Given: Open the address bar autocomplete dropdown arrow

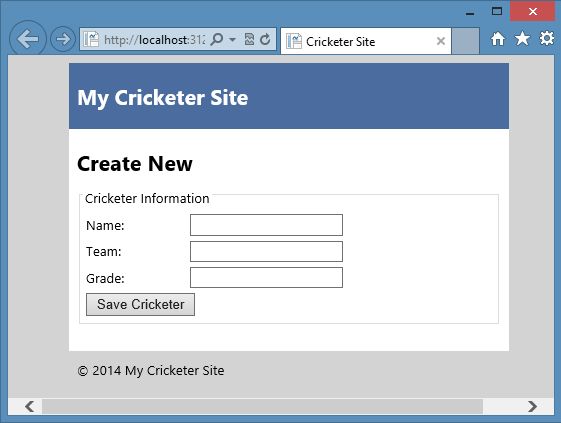Looking at the screenshot, I should (232, 39).
